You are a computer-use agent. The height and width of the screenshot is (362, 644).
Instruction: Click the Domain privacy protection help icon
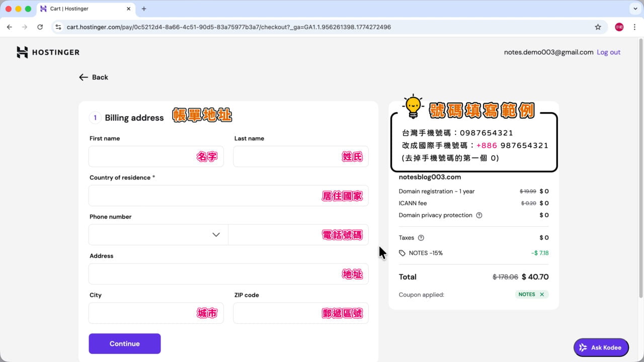[x=479, y=215]
